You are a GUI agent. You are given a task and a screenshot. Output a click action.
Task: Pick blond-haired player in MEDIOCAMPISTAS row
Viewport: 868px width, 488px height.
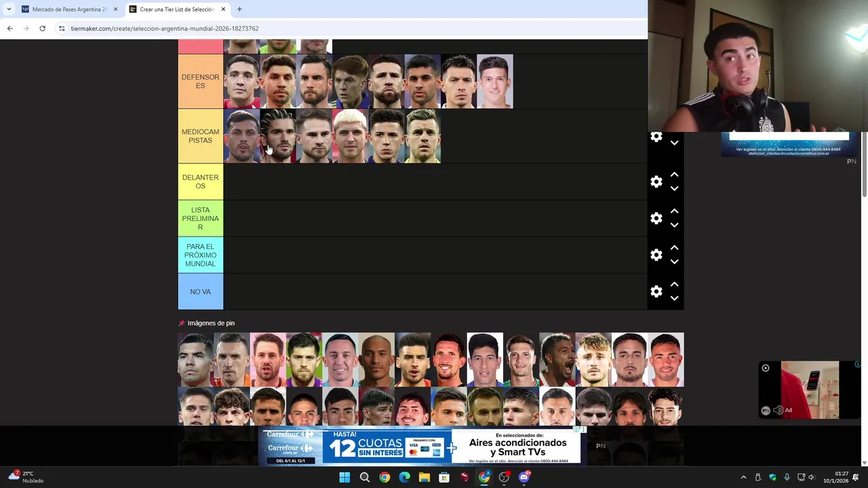[351, 136]
